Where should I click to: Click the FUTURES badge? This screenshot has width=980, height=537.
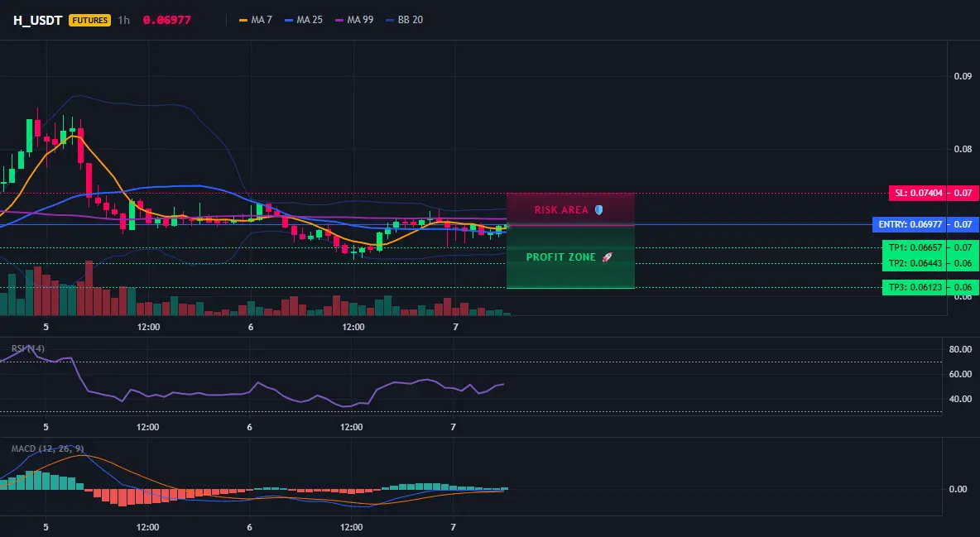[x=90, y=20]
